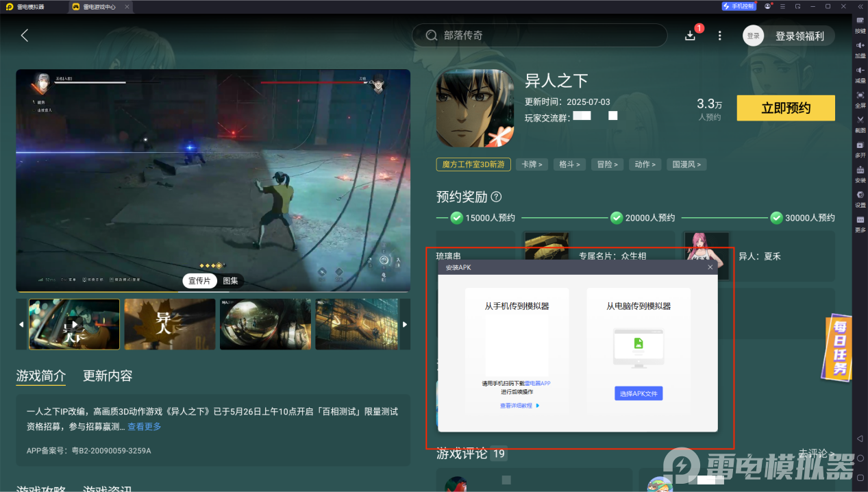
Task: Click the 20000人预约 milestone checkmark
Action: tap(617, 217)
